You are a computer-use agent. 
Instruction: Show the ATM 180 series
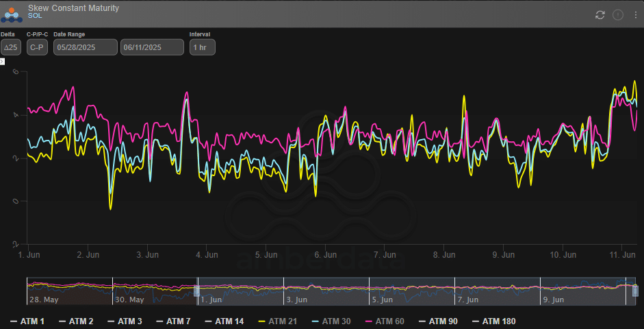coord(493,321)
